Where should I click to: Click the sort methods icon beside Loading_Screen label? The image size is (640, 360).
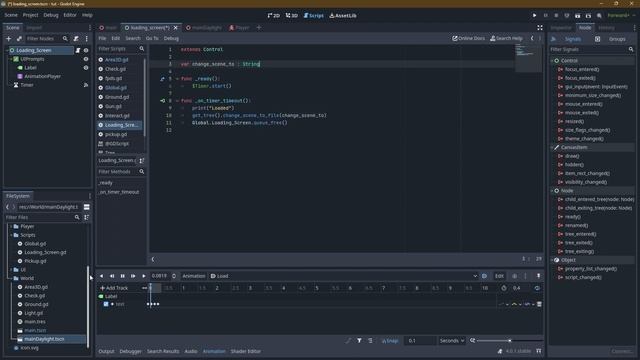pos(141,160)
